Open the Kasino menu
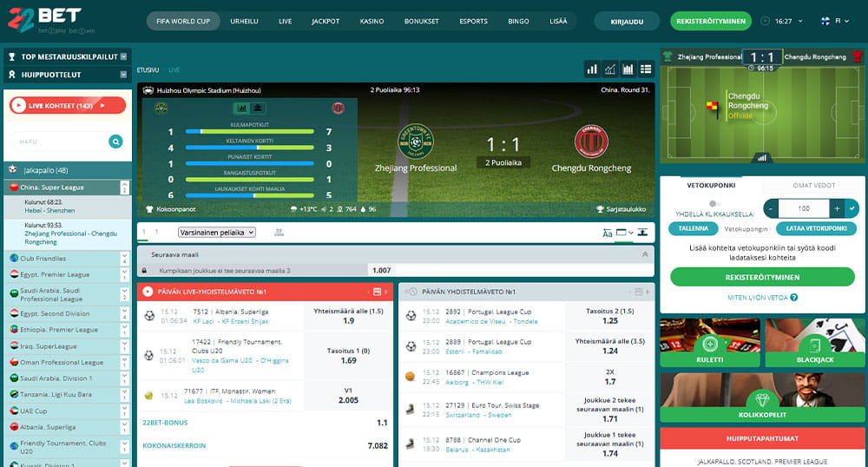 tap(372, 21)
